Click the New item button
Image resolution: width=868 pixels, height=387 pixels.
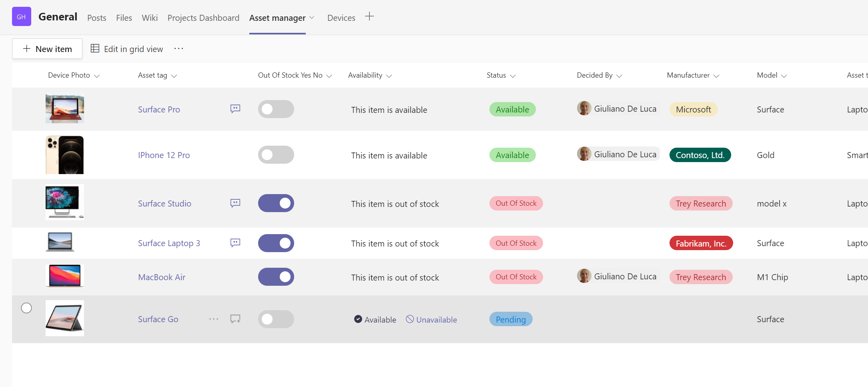point(47,49)
